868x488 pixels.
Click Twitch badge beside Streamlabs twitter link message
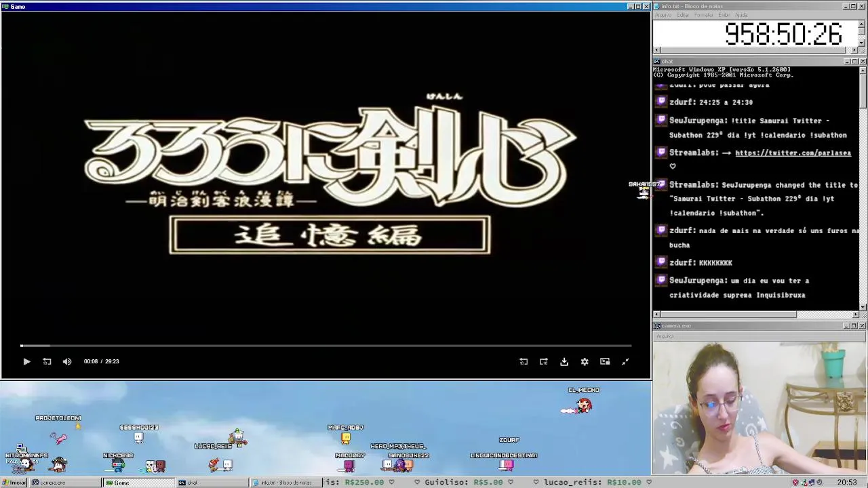[x=662, y=153]
